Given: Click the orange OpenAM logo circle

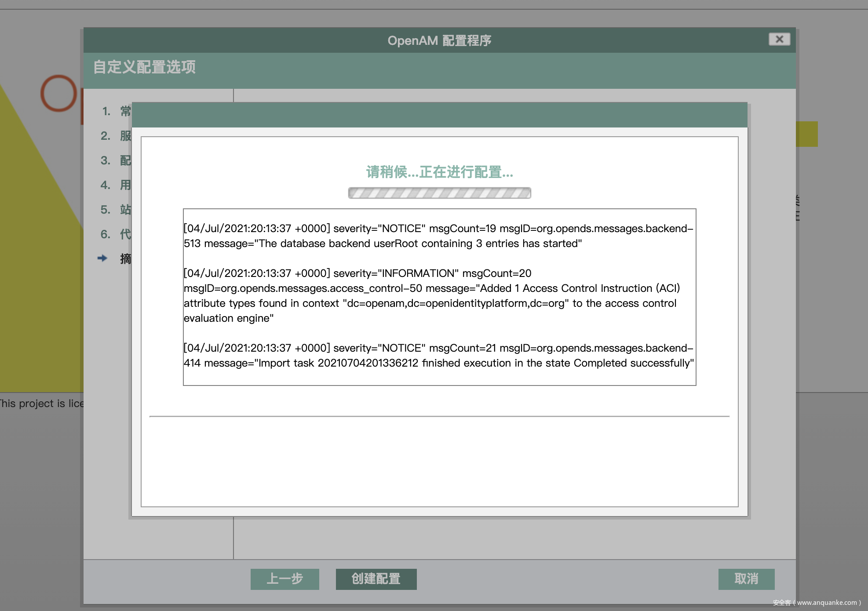Looking at the screenshot, I should [59, 93].
